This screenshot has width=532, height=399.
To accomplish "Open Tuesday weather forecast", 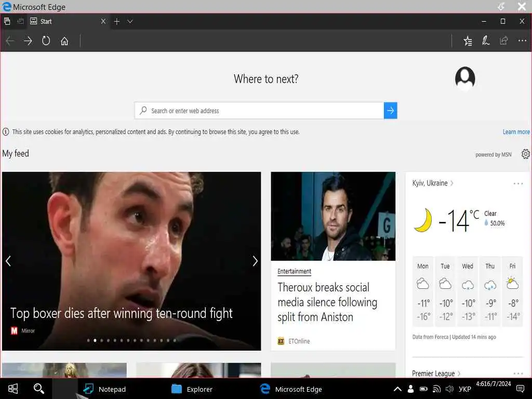I will pos(445,291).
